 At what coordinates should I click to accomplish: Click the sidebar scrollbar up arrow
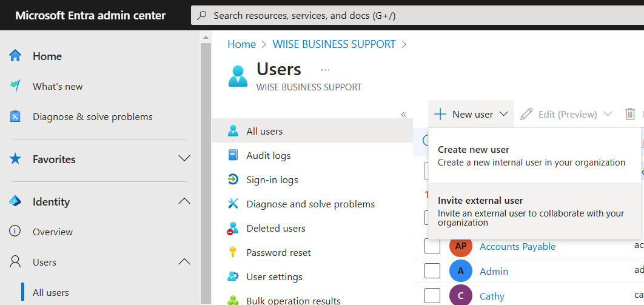[206, 38]
